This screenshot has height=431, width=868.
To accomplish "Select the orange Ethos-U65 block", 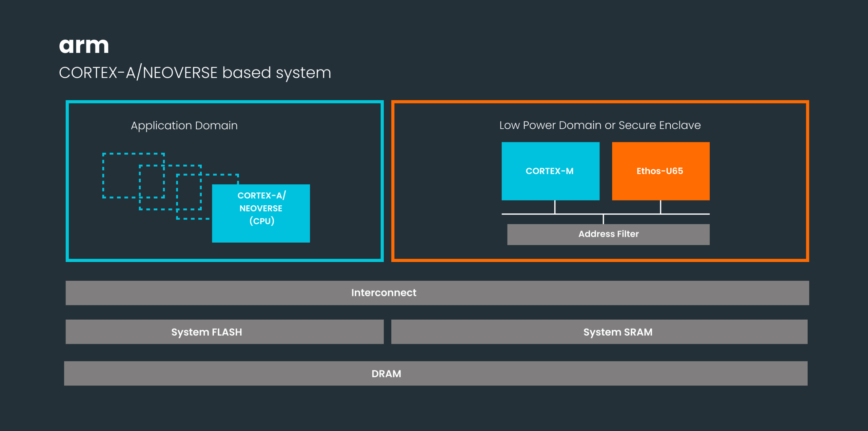I will coord(660,171).
